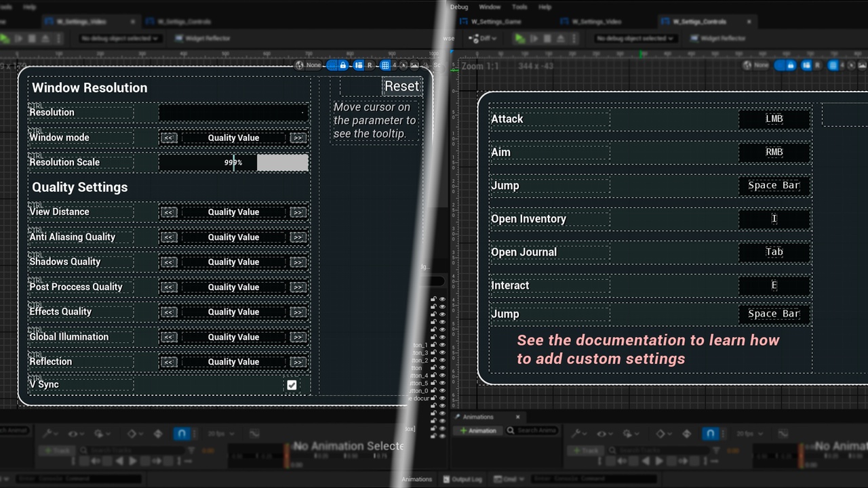The height and width of the screenshot is (488, 868).
Task: Click Widget Reflector in the W_Settings_Controls editor toolbar
Action: [x=717, y=39]
